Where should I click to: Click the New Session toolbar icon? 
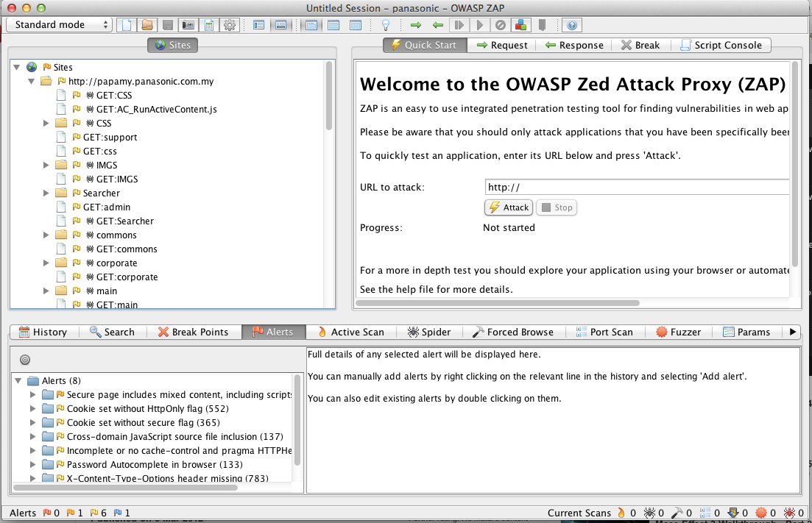127,25
